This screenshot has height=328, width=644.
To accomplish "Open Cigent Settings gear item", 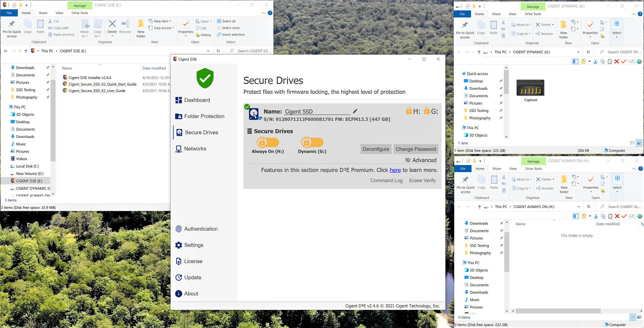I will pyautogui.click(x=179, y=245).
